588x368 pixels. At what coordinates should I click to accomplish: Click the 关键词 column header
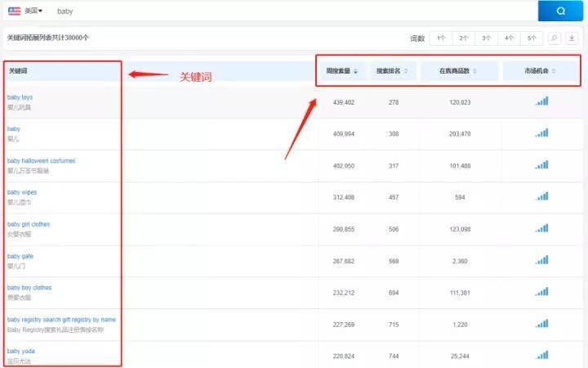(x=18, y=71)
